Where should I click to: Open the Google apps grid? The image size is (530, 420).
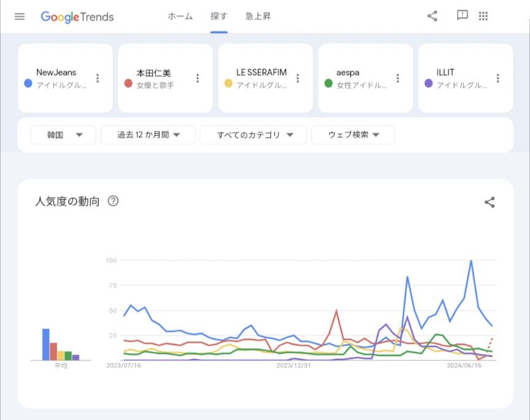483,16
